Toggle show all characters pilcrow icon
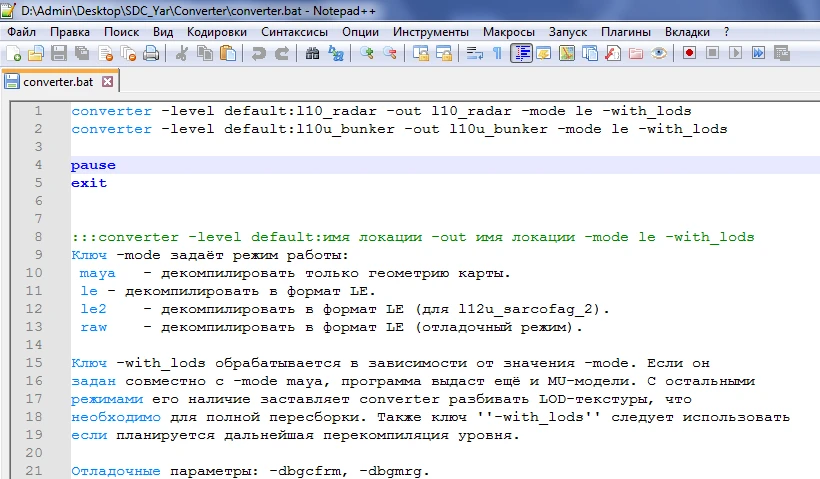The height and width of the screenshot is (479, 820). point(497,53)
